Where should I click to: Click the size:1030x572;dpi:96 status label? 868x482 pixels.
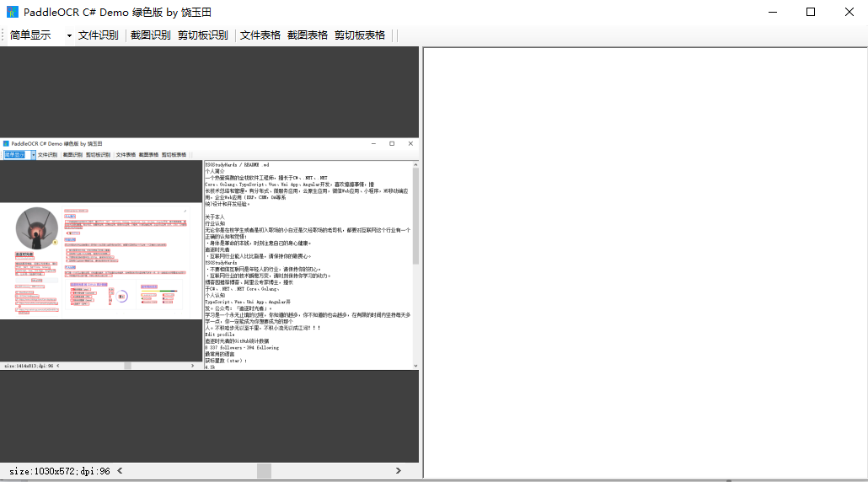click(59, 471)
